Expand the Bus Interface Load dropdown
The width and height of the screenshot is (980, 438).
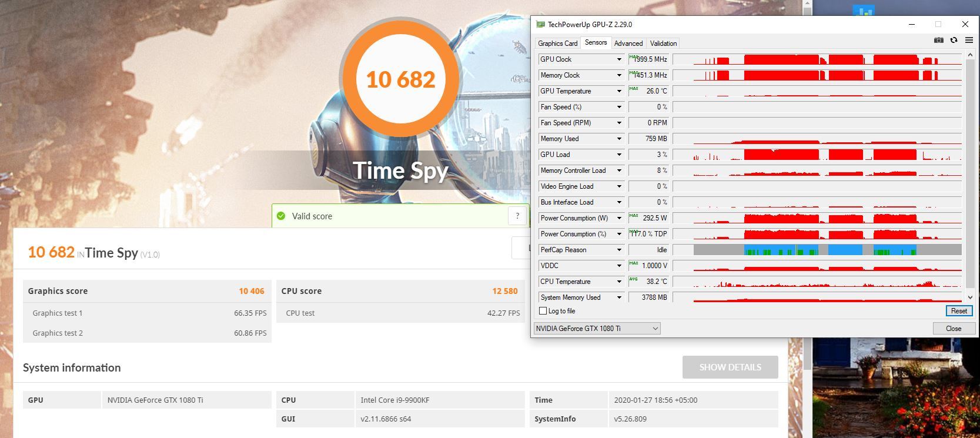[619, 202]
